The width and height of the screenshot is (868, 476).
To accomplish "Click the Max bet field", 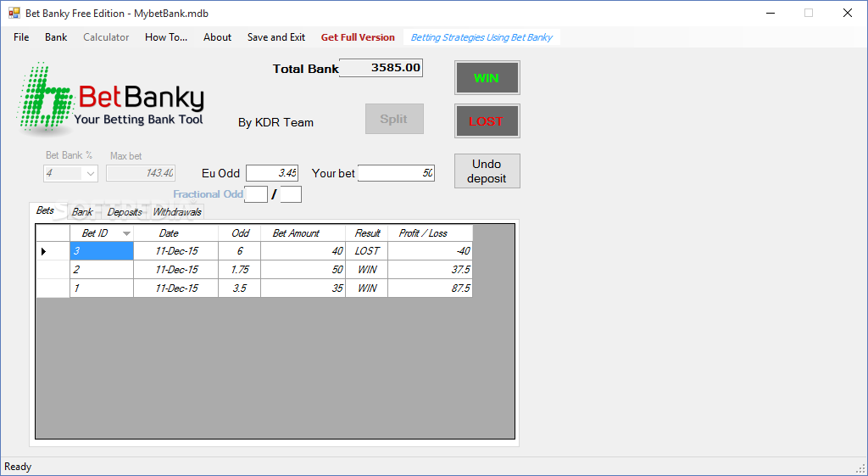I will [x=141, y=173].
